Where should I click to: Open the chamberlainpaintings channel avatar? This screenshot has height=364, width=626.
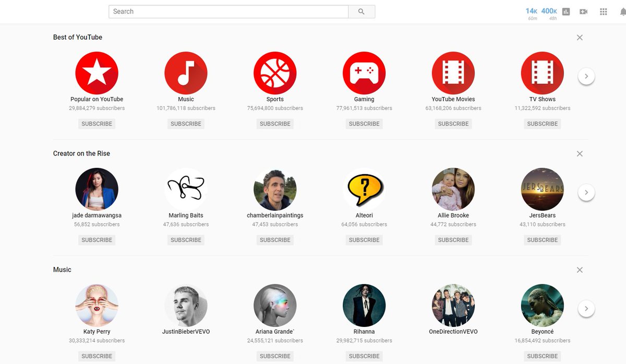[275, 189]
